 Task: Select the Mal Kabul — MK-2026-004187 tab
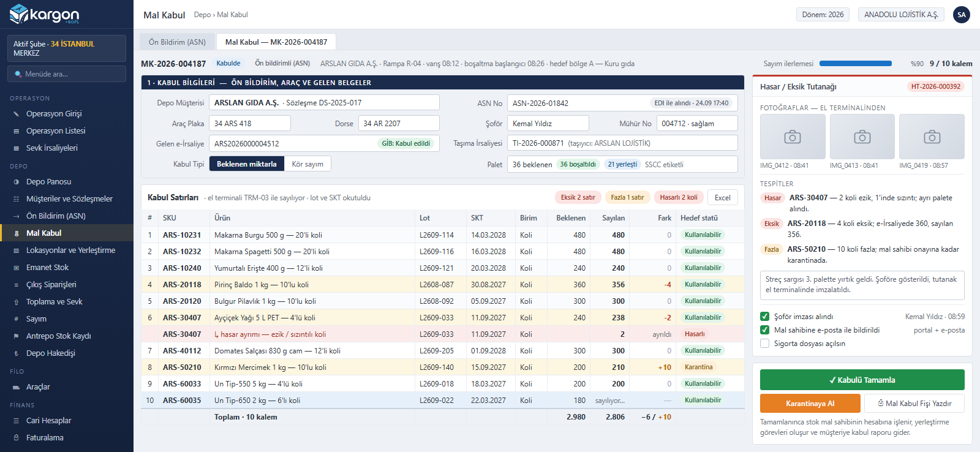(276, 42)
